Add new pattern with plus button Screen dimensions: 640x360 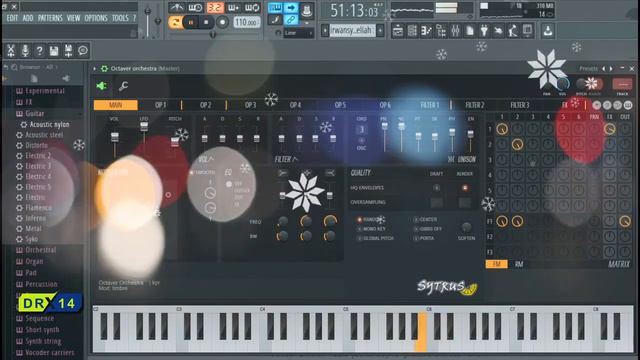[380, 30]
